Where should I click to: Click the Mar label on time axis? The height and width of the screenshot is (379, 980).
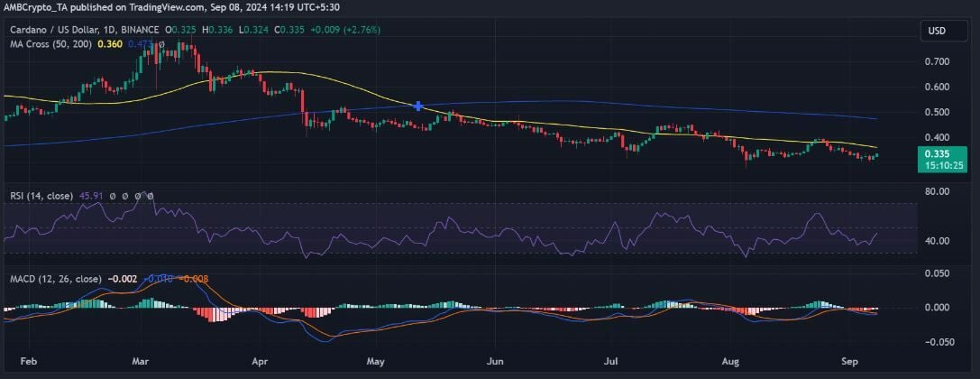[140, 362]
